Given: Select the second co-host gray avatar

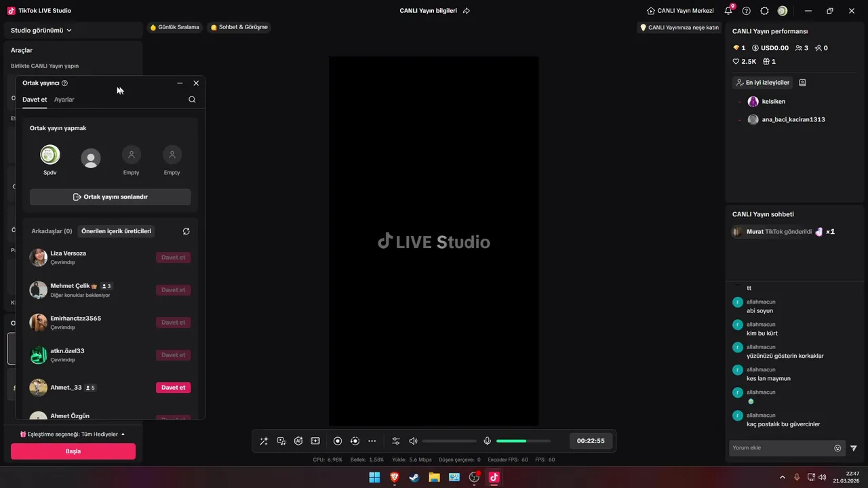Looking at the screenshot, I should [91, 159].
